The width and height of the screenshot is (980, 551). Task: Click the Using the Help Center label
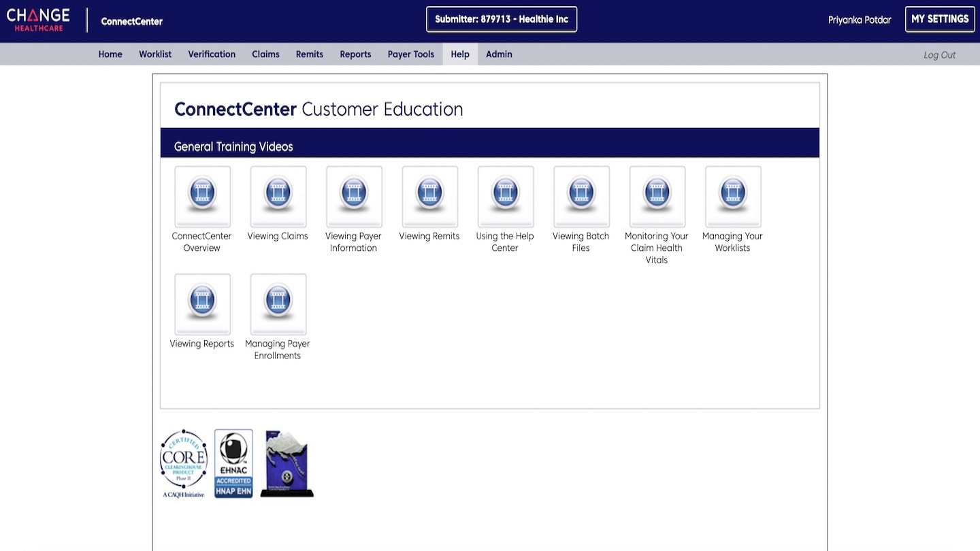(x=505, y=242)
